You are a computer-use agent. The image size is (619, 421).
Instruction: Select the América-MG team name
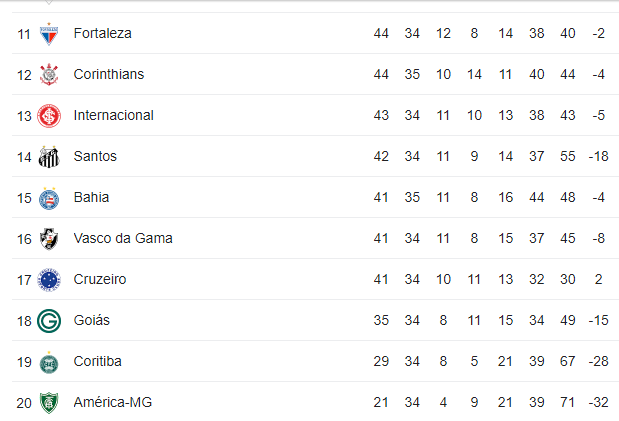(112, 403)
